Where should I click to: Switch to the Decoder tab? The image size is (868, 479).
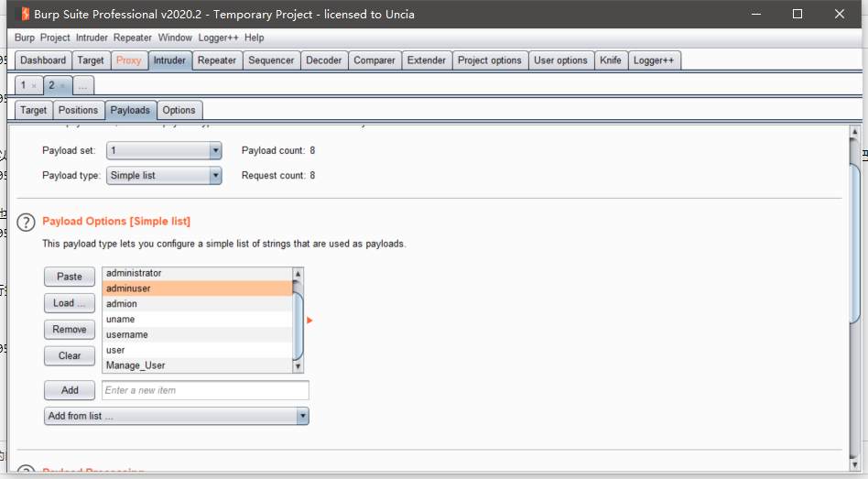pyautogui.click(x=324, y=60)
